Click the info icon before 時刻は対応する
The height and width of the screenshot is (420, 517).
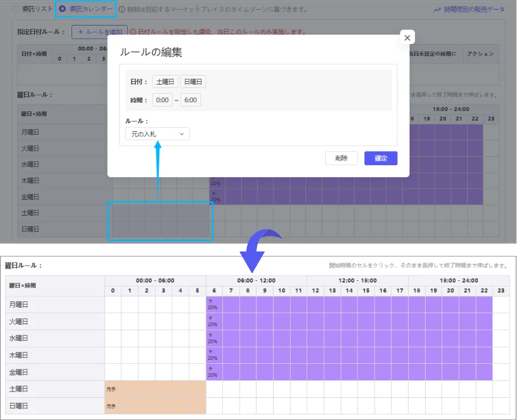[x=121, y=9]
